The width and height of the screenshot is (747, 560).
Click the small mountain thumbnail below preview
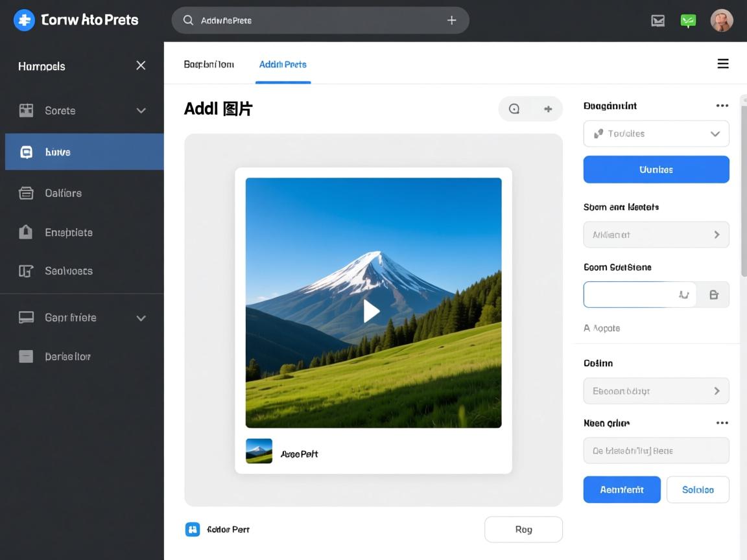coord(259,451)
